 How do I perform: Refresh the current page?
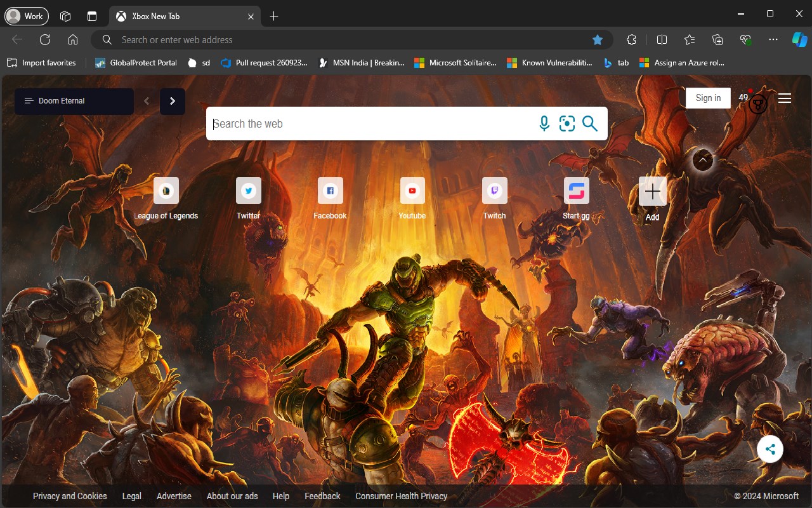(45, 39)
